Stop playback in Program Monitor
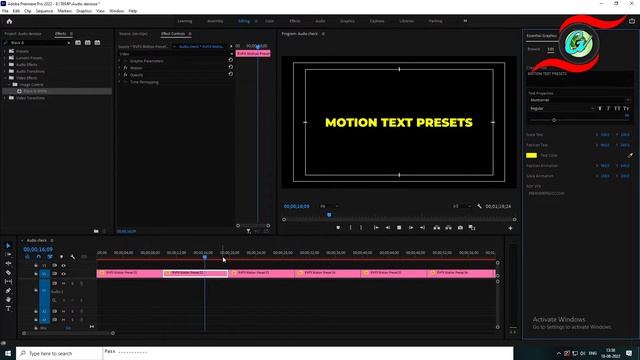 tap(399, 228)
